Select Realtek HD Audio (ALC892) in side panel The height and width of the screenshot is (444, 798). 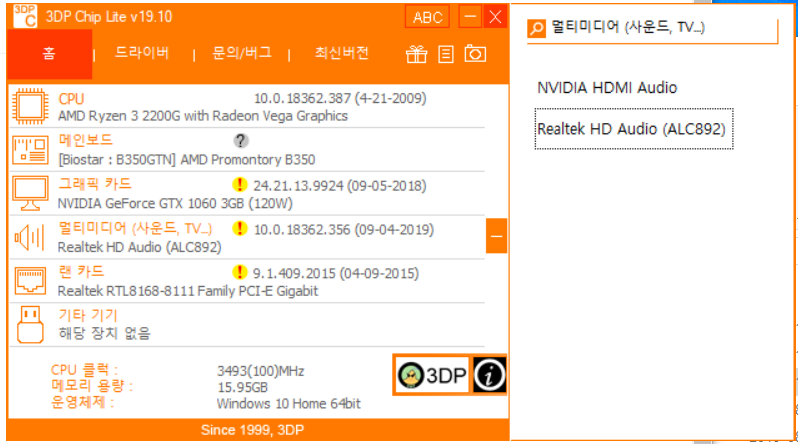pos(634,129)
